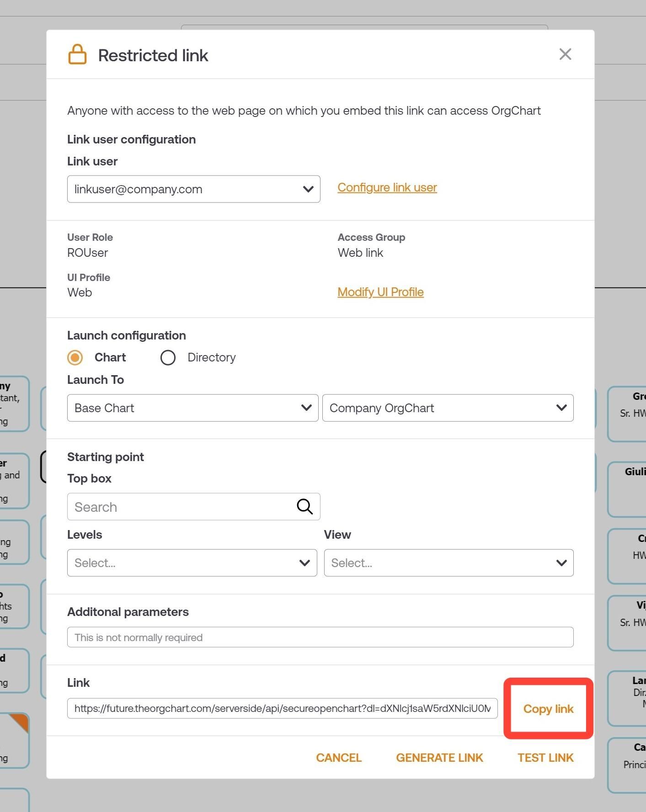
Task: Click the CANCEL button
Action: click(339, 758)
